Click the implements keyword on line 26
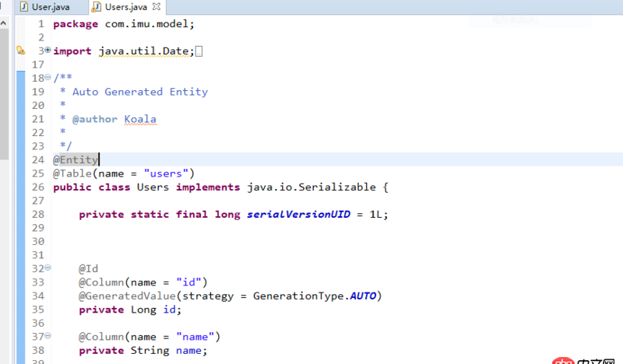 [x=208, y=187]
